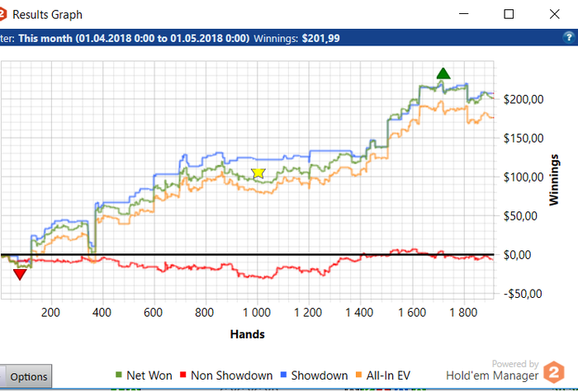Toggle the Showdown legend entry
The image size is (578, 392).
[315, 375]
